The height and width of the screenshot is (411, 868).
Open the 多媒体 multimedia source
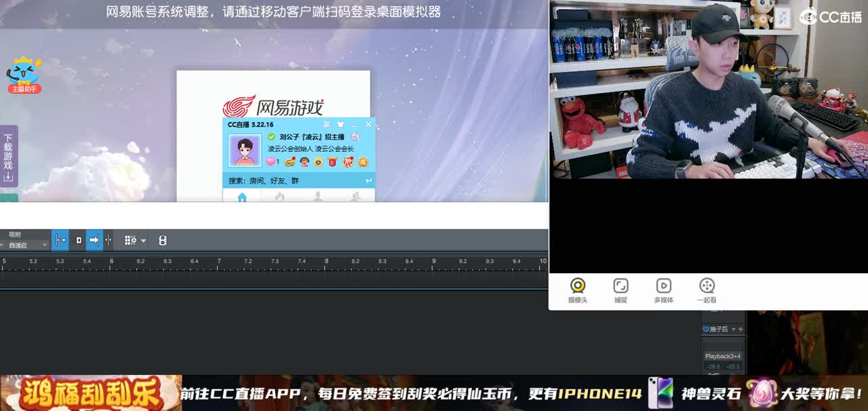click(664, 290)
